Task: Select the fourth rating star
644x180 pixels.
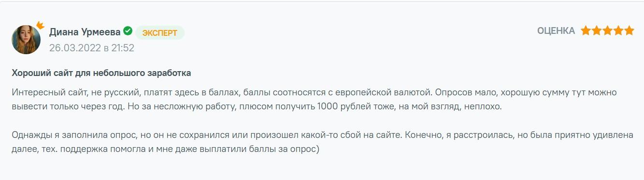Action: [x=618, y=31]
